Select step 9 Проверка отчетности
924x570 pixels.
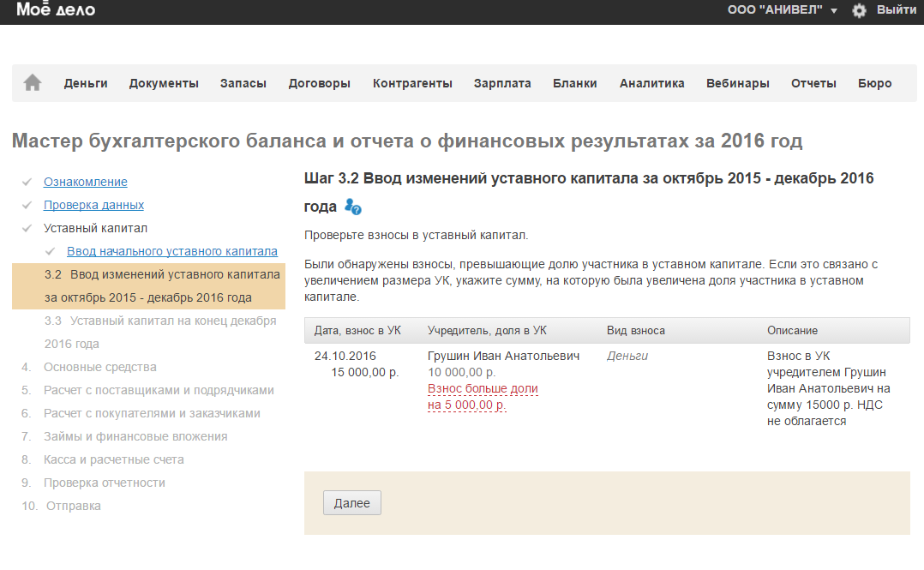(93, 483)
